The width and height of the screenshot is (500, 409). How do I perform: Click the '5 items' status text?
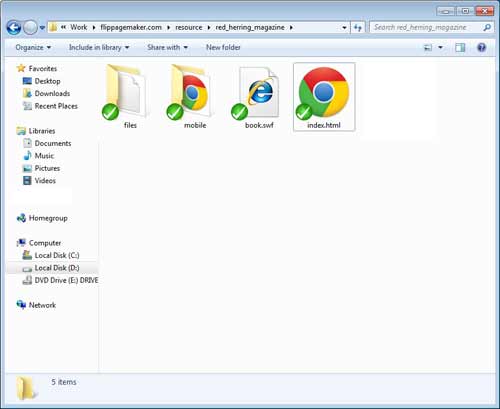64,382
